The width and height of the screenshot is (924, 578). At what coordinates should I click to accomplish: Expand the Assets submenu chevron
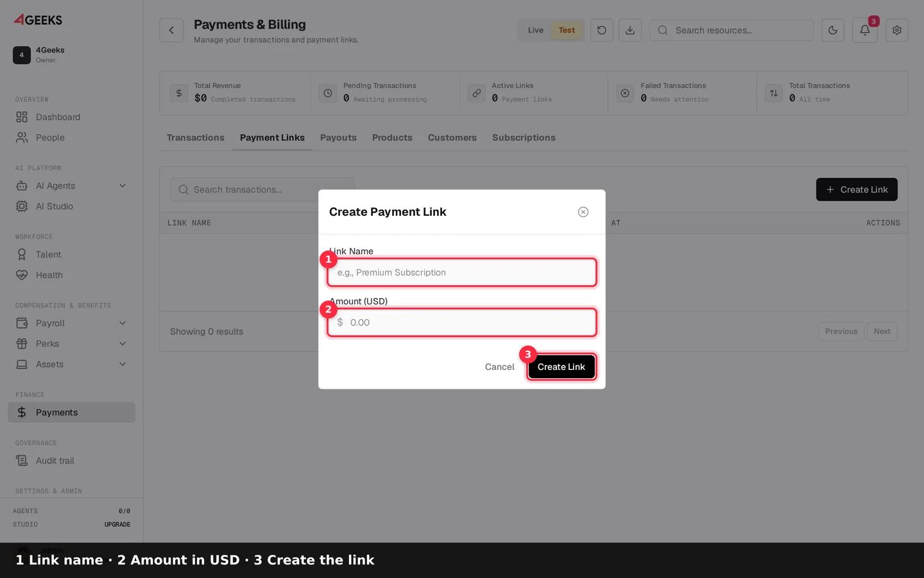coord(123,364)
